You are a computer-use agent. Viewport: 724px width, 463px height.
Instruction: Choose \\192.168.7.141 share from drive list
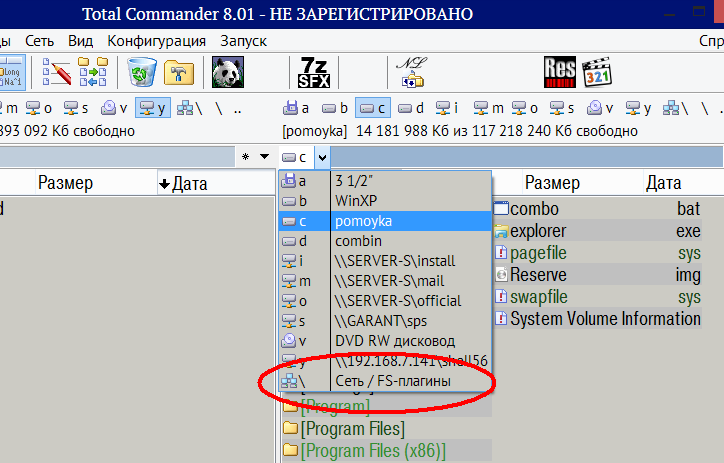(x=385, y=361)
